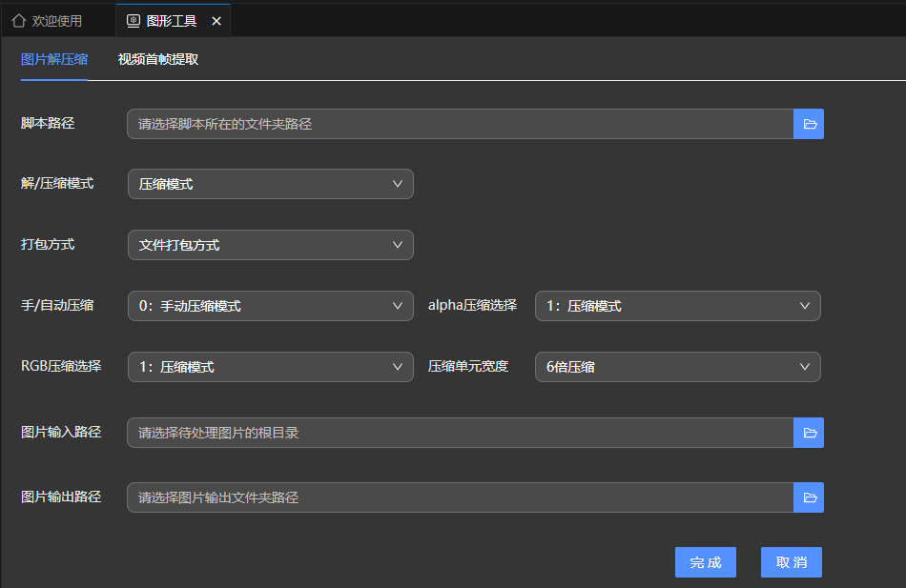Viewport: 906px width, 588px height.
Task: Click folder browse icon for 图片输出路径
Action: pos(809,497)
